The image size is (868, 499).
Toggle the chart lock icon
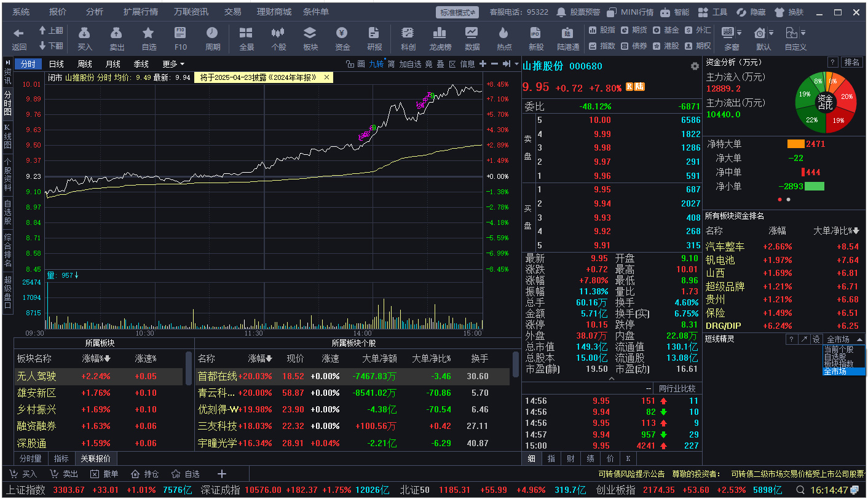point(350,64)
